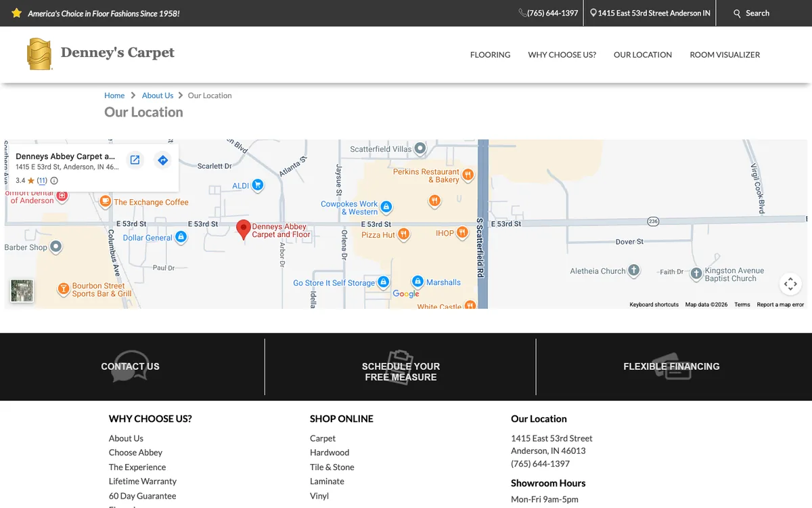Open the 11 reviews link
The width and height of the screenshot is (812, 508).
tap(42, 181)
